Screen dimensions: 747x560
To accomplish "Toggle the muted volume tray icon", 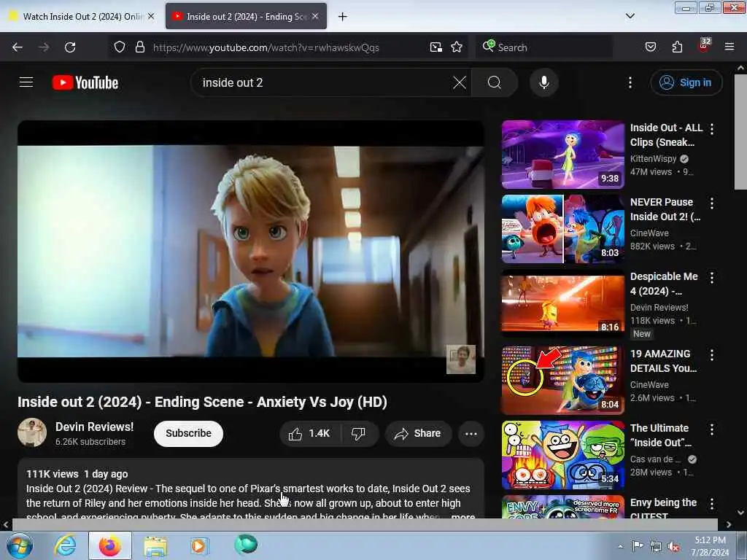I will [x=673, y=547].
